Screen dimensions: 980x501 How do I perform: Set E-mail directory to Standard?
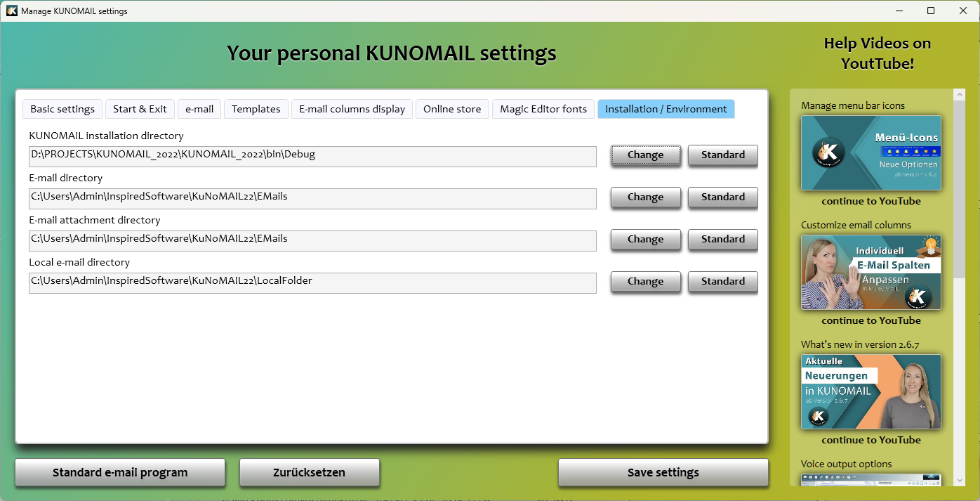[x=723, y=197]
